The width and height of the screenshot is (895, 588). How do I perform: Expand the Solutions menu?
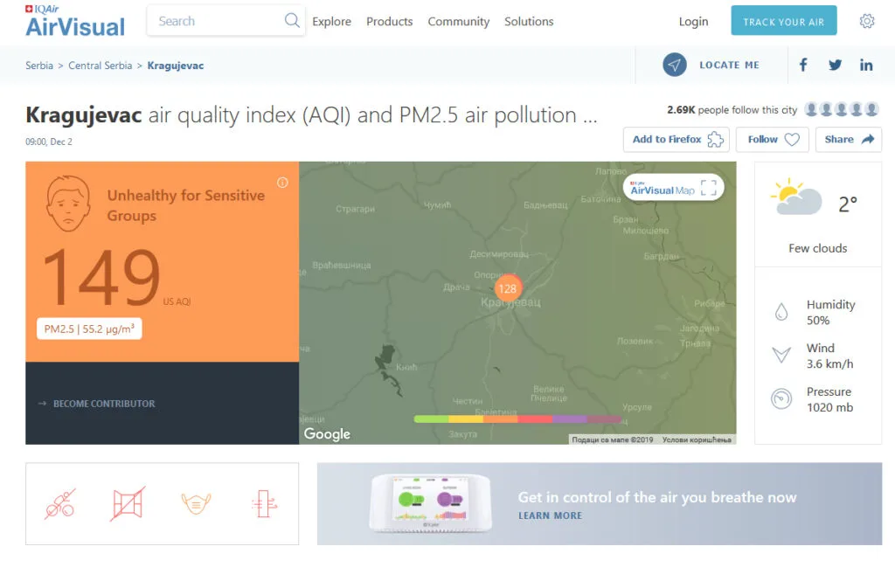pos(529,22)
